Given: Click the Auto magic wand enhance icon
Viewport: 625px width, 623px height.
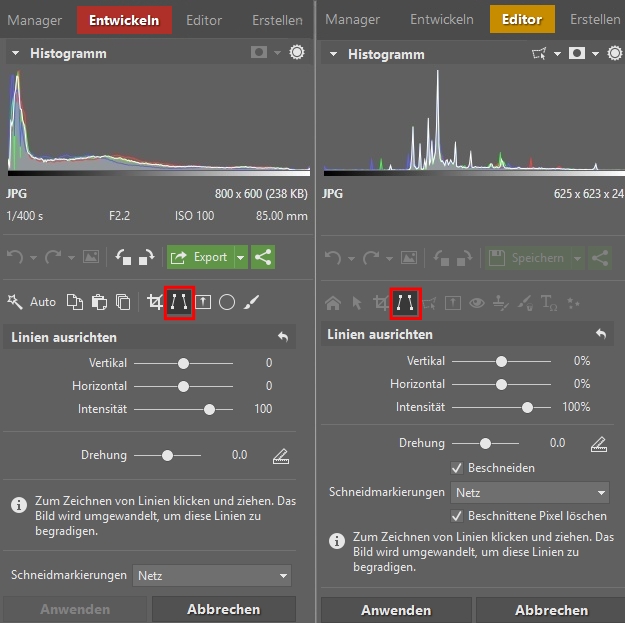Looking at the screenshot, I should (x=16, y=301).
